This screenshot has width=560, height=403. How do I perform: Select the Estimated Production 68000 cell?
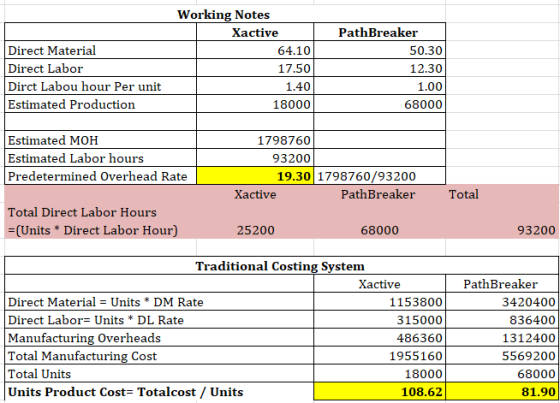point(379,104)
